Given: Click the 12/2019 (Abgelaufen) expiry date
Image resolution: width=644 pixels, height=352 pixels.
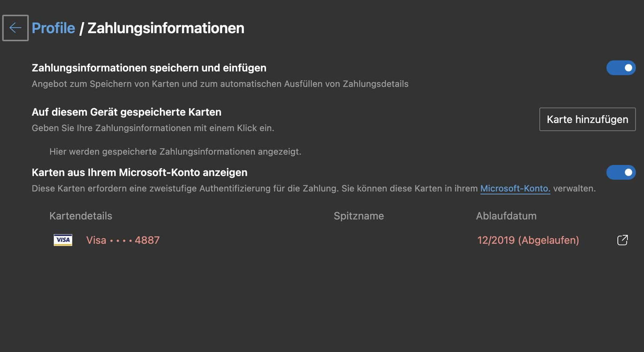Looking at the screenshot, I should coord(528,240).
